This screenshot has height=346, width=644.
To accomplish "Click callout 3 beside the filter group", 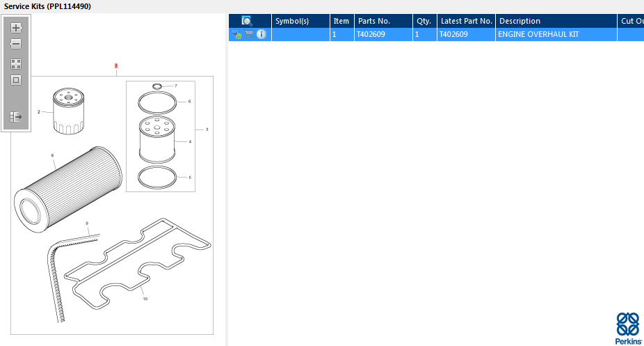I will point(207,129).
